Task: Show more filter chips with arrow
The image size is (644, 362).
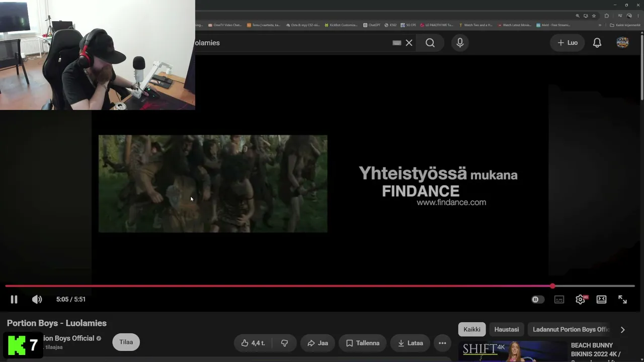Action: point(622,330)
